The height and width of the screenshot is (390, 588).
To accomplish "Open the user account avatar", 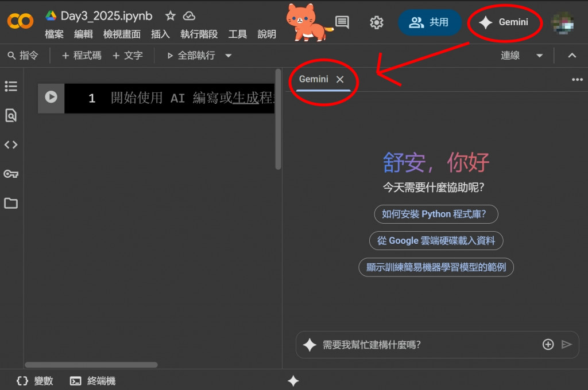I will coord(562,23).
